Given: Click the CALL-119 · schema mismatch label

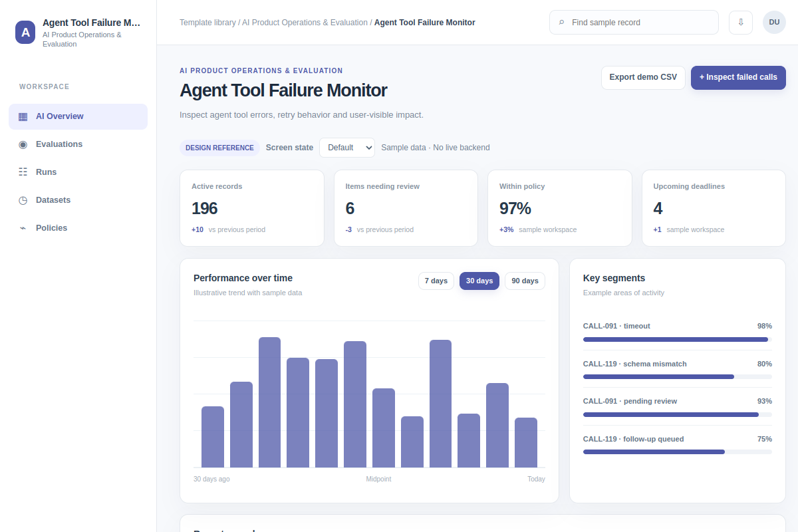Looking at the screenshot, I should pos(635,364).
